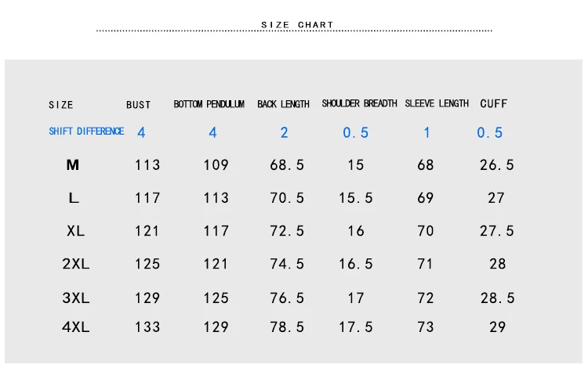Viewport: 588px width, 379px height.
Task: Click the blue SHIFT DIFFERENCE label
Action: 86,131
